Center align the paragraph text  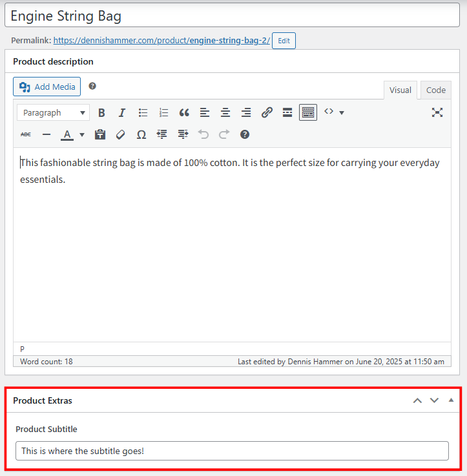click(225, 112)
